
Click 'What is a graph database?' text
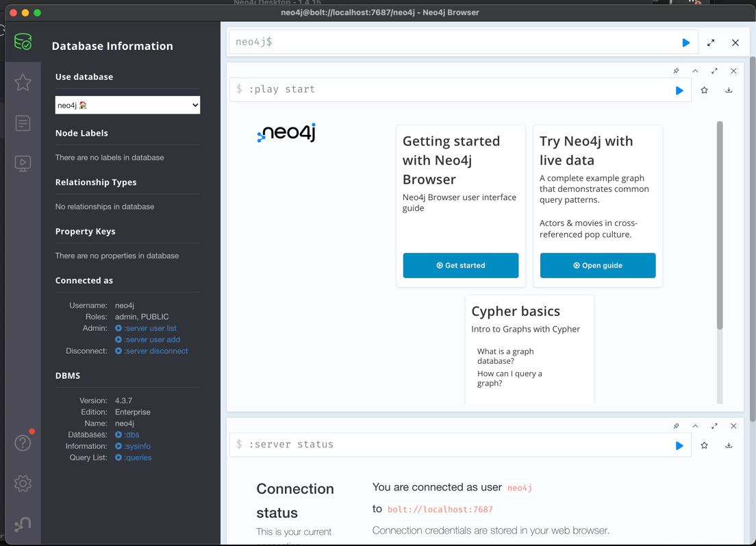tap(505, 356)
